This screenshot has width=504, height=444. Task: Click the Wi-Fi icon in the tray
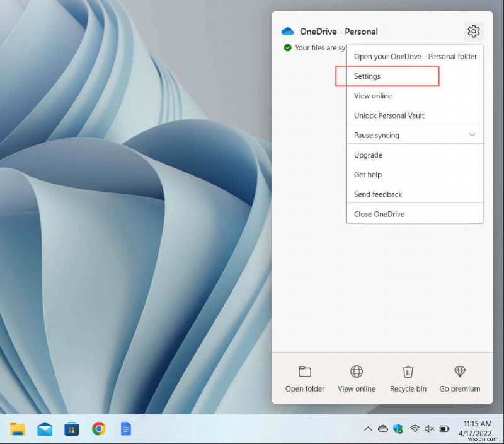pos(414,429)
